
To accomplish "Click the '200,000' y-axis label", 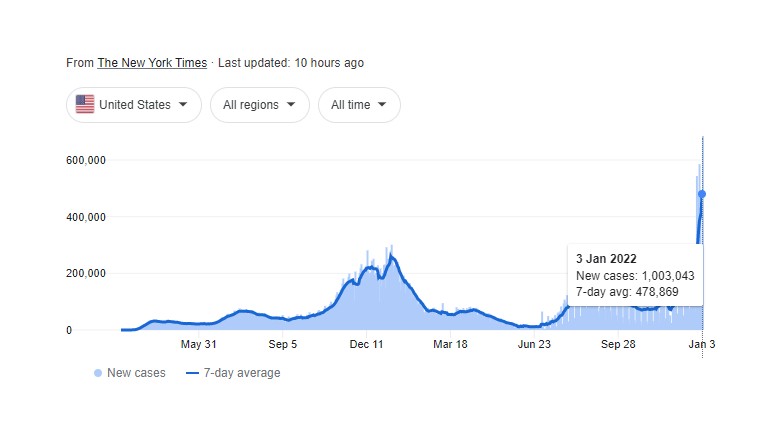I will tap(86, 273).
